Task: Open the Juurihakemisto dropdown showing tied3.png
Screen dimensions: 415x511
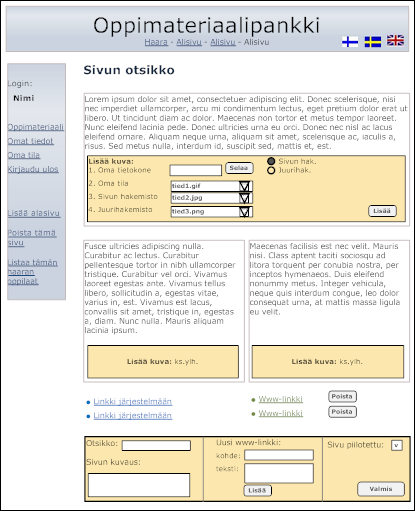Action: tap(212, 212)
